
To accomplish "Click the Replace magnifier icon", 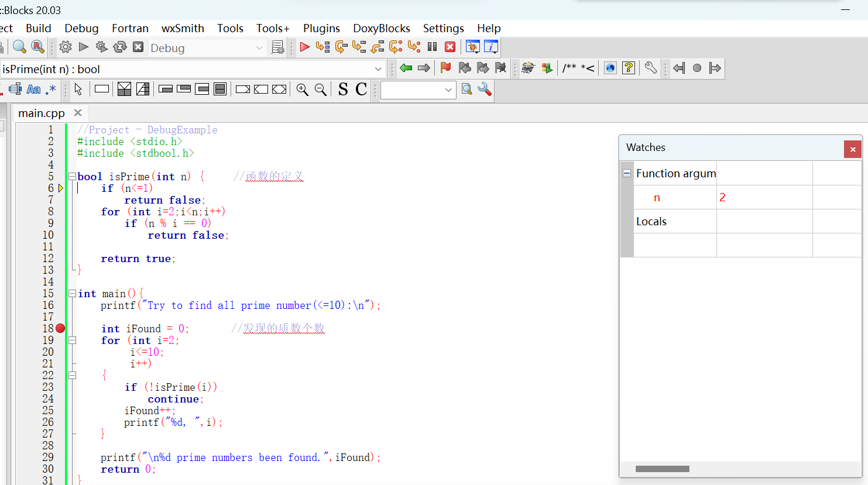I will (37, 47).
